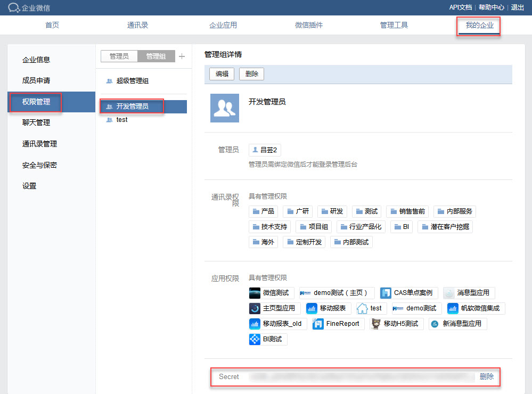Open the API文档 link

pyautogui.click(x=461, y=7)
